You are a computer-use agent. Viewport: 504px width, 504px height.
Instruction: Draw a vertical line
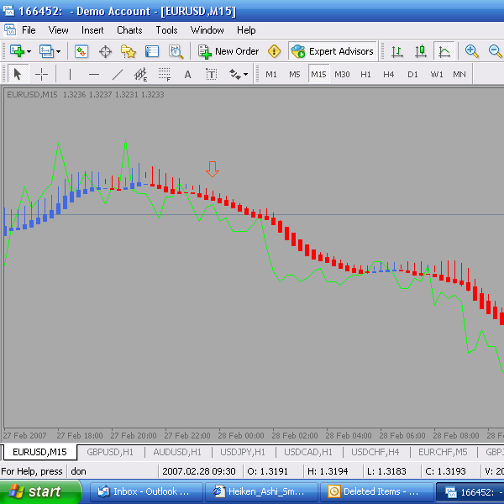[x=70, y=74]
